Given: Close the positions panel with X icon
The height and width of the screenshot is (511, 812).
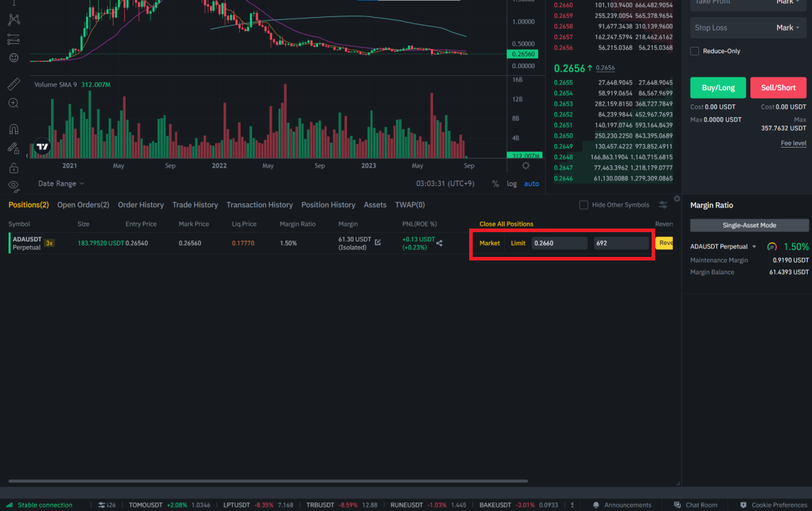Looking at the screenshot, I should click(x=677, y=199).
